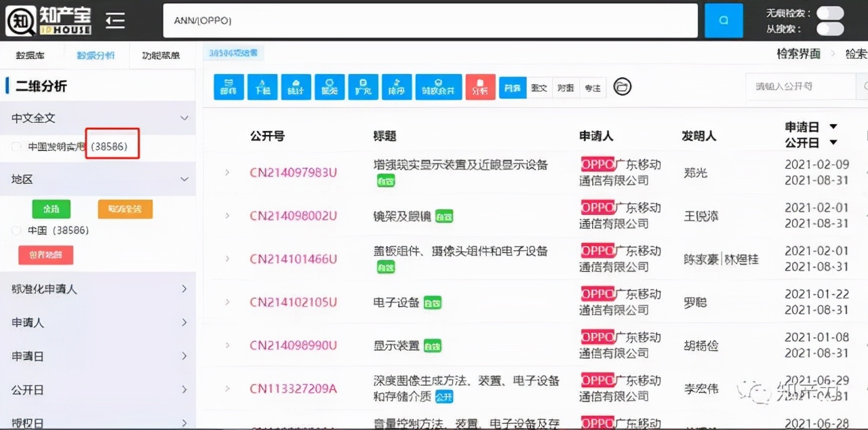Viewport: 868px width, 430px height.
Task: Click title 深度图像生成方法、装置、电子设备
Action: pyautogui.click(x=467, y=380)
